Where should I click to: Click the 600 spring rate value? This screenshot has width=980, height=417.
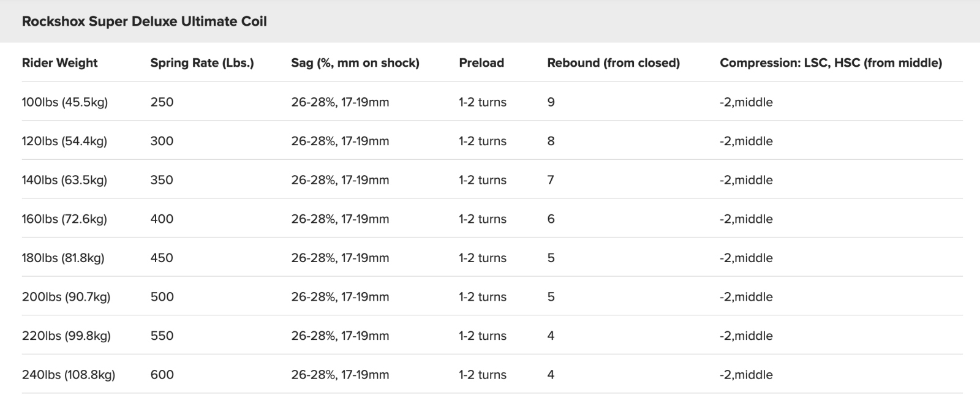(162, 375)
